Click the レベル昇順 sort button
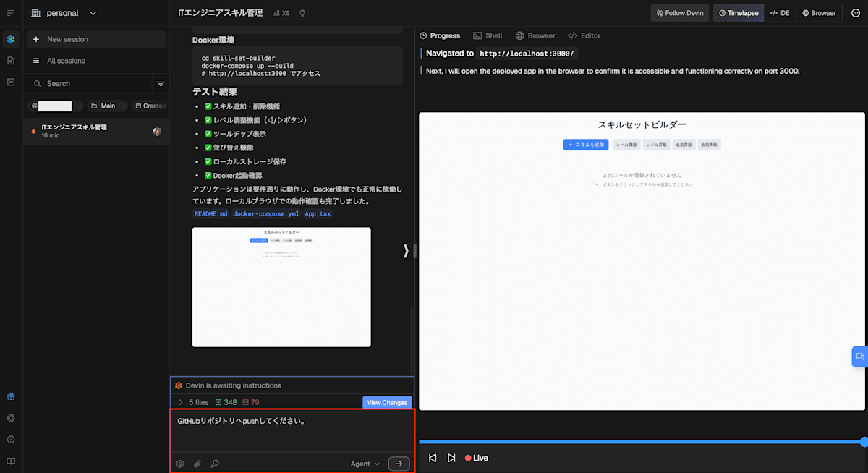The height and width of the screenshot is (473, 868). pyautogui.click(x=656, y=145)
